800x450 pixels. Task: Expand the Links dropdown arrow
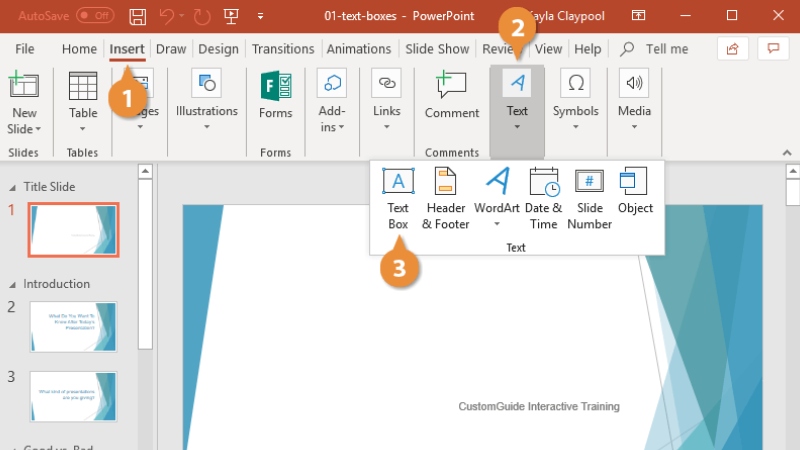pos(387,127)
